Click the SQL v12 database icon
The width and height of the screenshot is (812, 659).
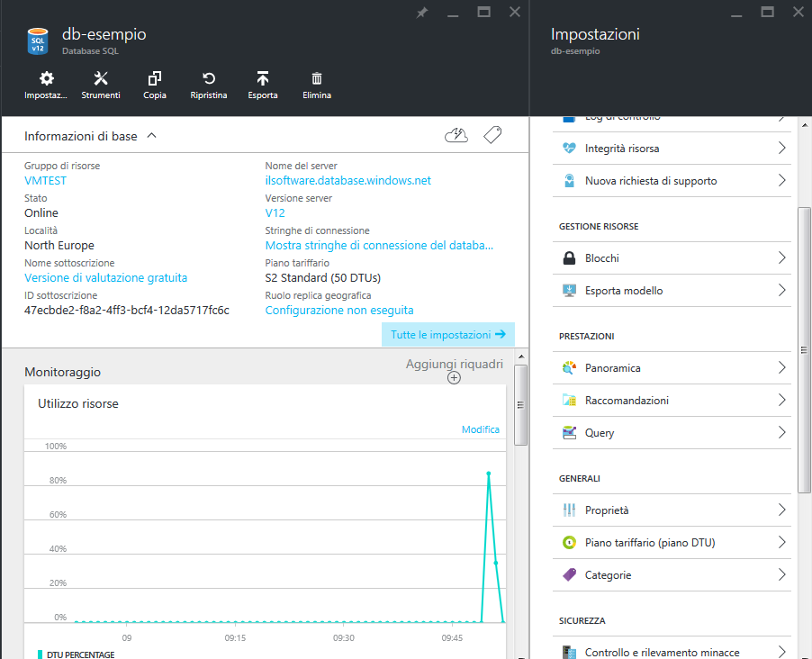38,41
